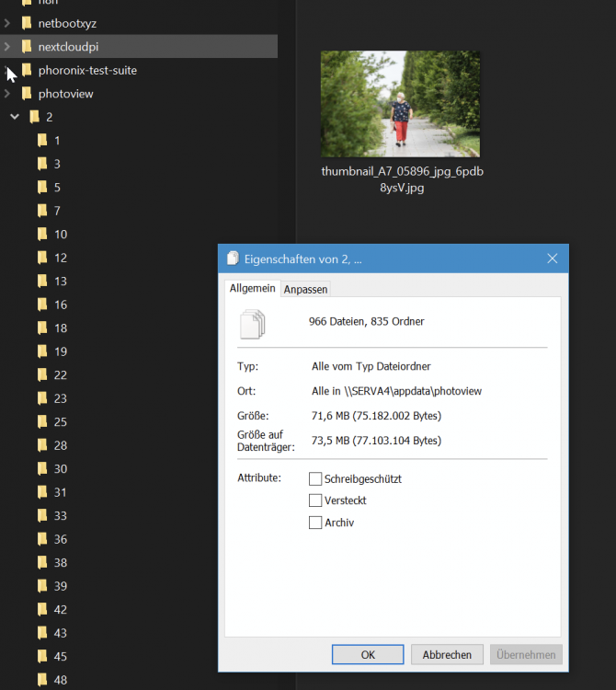616x690 pixels.
Task: Click folder icon of subfolder 18
Action: coord(42,328)
